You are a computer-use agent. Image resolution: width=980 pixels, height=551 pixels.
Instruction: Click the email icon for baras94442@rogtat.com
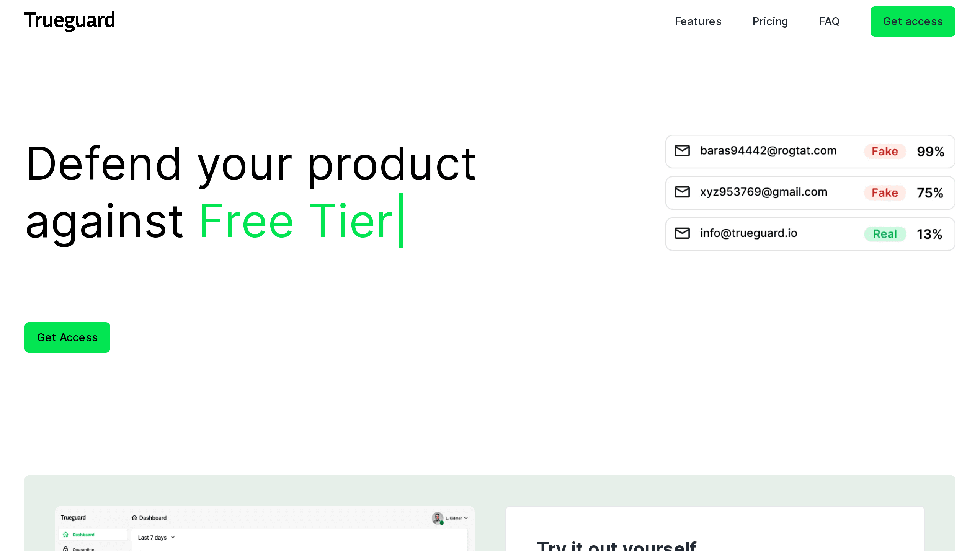pos(682,151)
